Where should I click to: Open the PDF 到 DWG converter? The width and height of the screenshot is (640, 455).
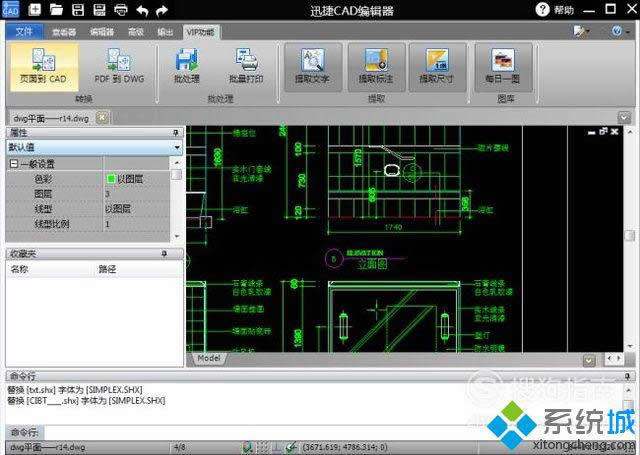pos(119,67)
